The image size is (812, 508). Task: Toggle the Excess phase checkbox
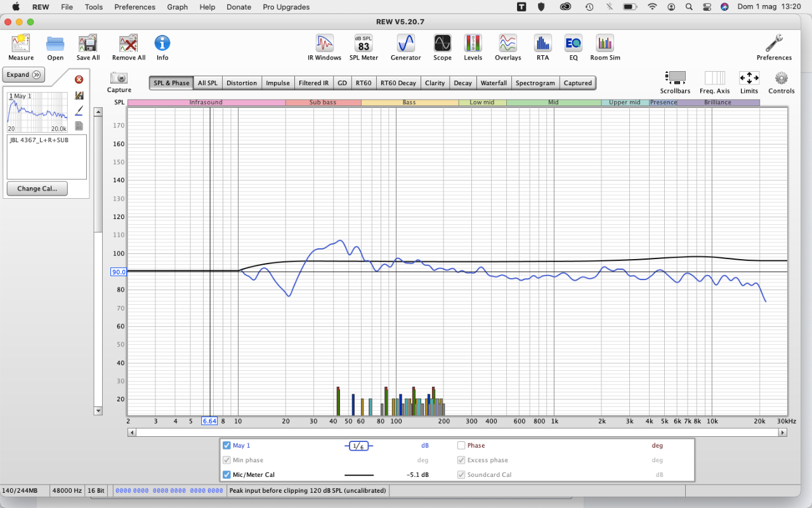461,460
